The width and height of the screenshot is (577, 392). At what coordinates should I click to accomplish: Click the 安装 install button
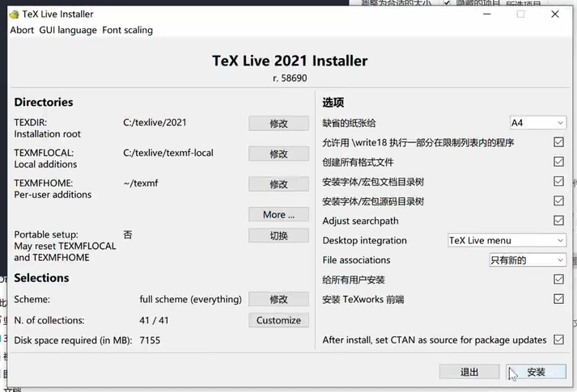[536, 372]
